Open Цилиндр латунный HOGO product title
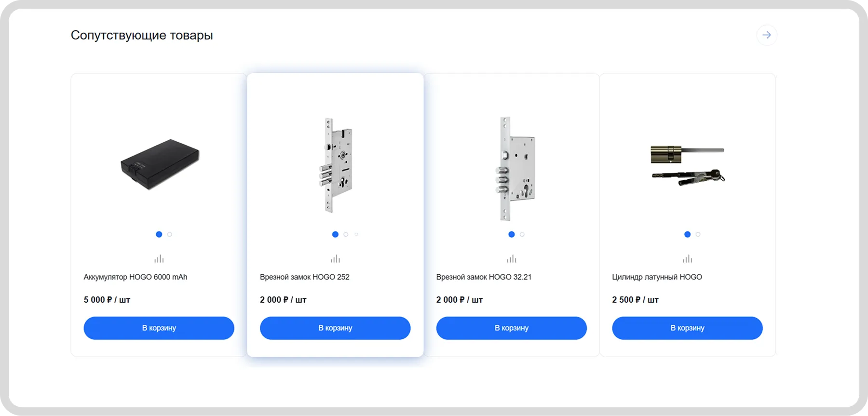This screenshot has width=868, height=416. coord(657,277)
